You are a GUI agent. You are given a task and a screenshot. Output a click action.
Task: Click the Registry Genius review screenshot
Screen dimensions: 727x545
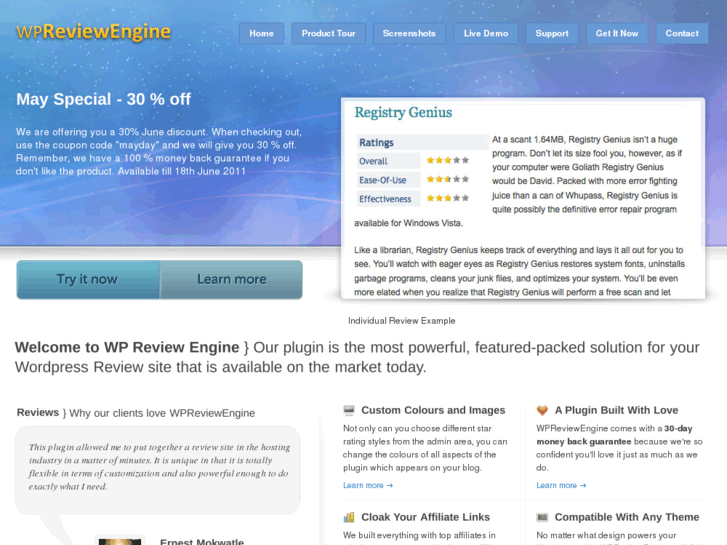[x=523, y=199]
